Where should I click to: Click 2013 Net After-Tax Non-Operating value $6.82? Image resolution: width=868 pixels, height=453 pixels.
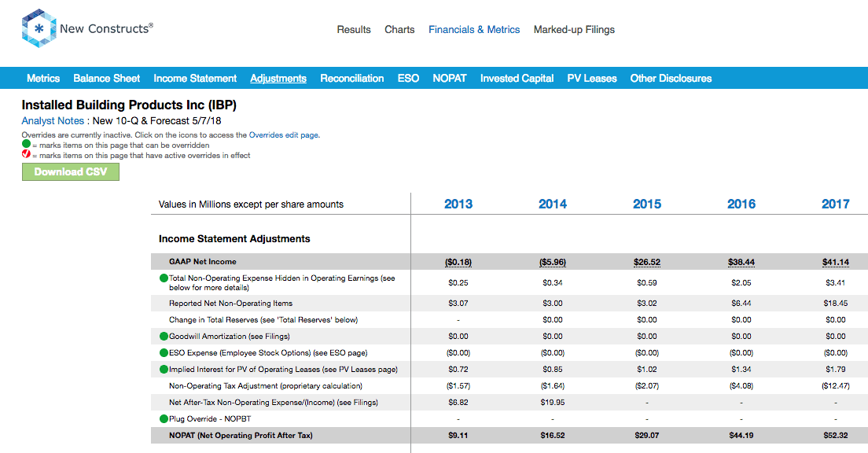tap(458, 402)
